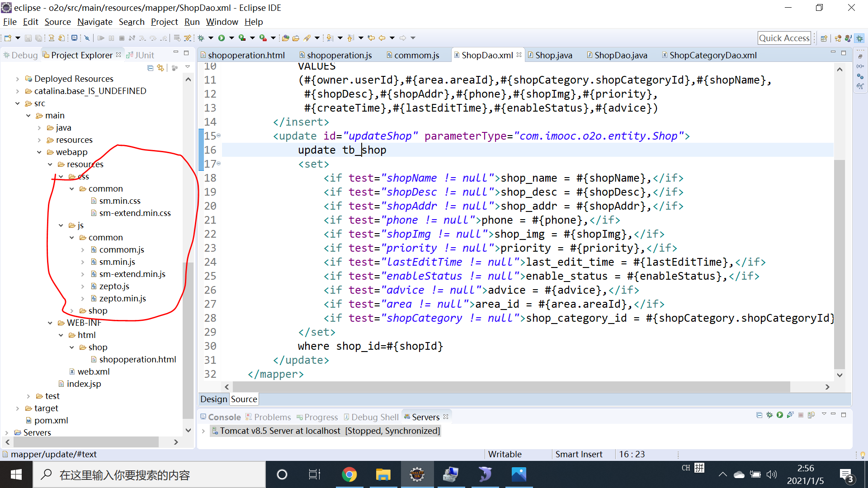
Task: Click the green Run button in toolbar
Action: 222,38
